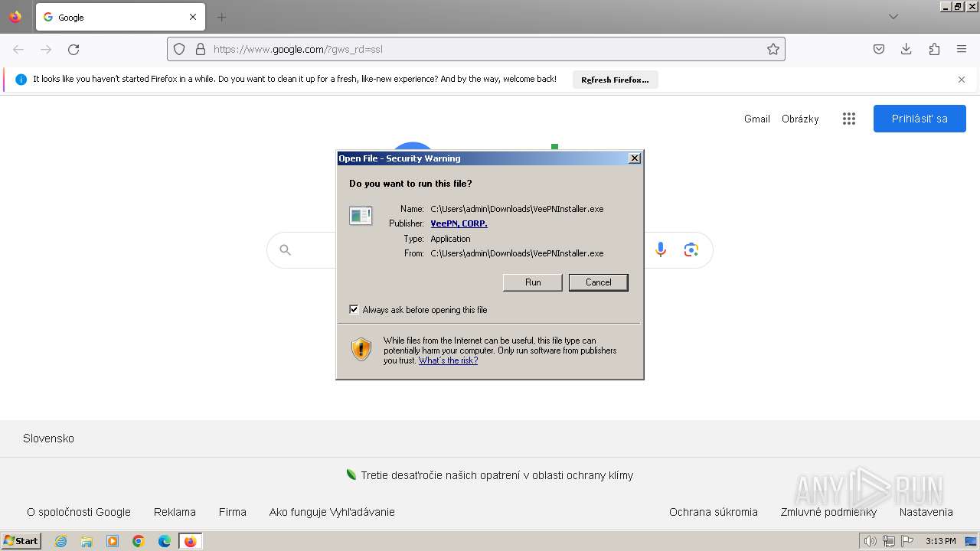
Task: Open Windows Media Player taskbar icon
Action: (x=113, y=541)
